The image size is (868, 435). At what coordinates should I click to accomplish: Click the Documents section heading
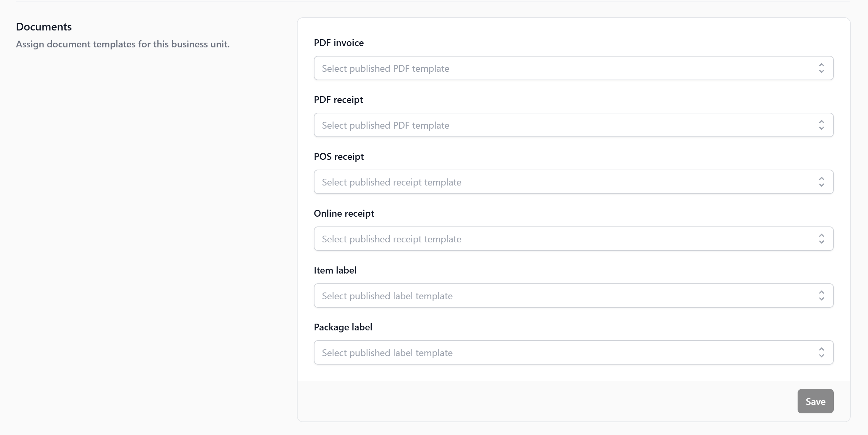pos(44,27)
